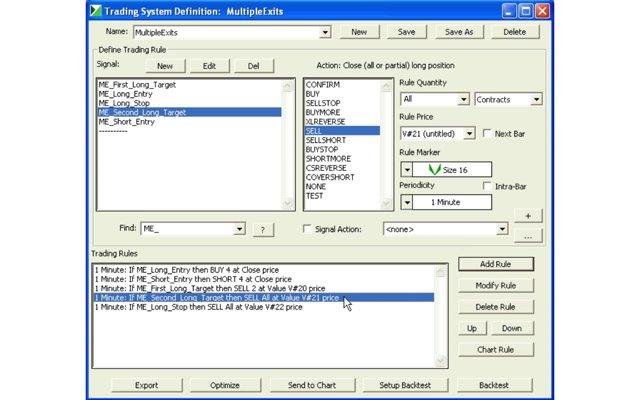Viewport: 640px width, 400px height.
Task: Expand the Rule Quantity All dropdown
Action: (x=463, y=99)
